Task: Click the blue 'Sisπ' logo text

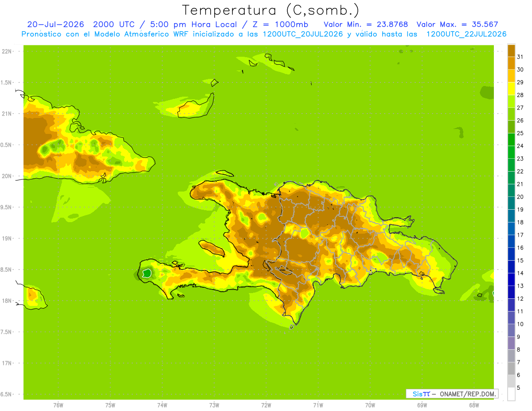Action: tap(421, 394)
